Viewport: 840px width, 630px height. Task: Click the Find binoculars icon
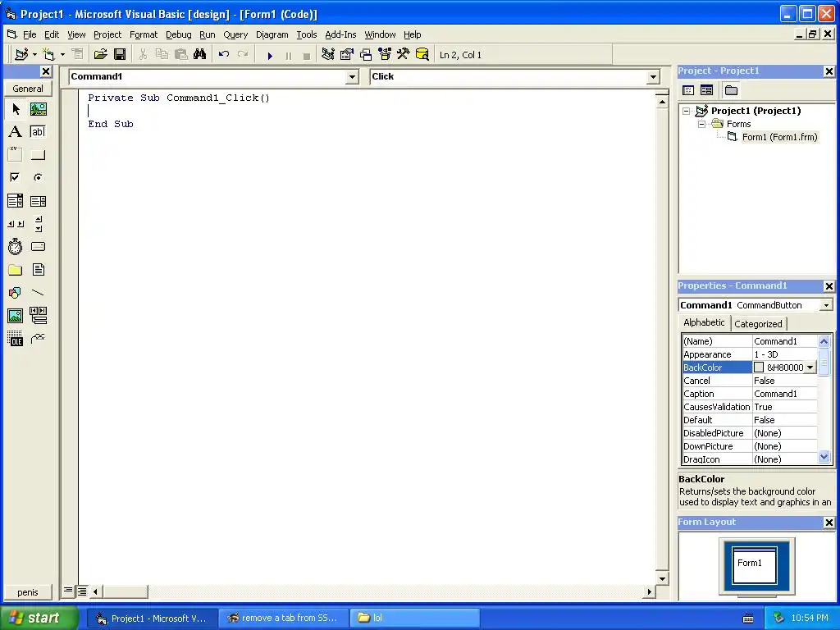pyautogui.click(x=200, y=54)
